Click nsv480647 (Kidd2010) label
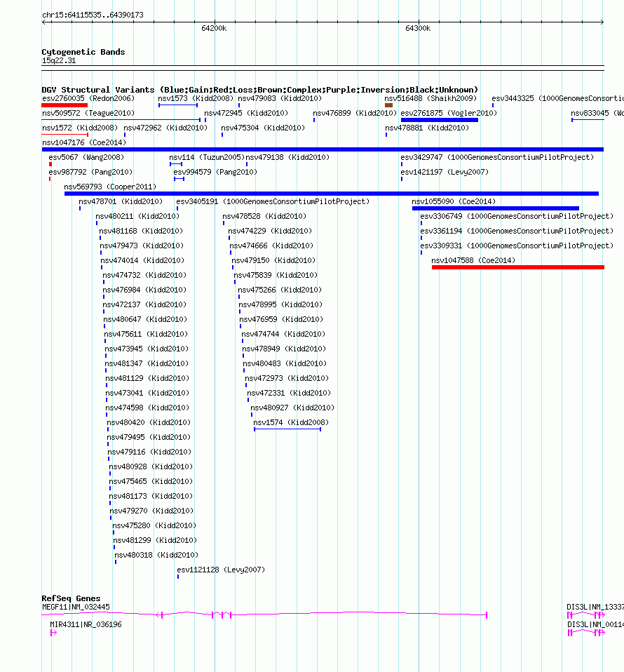 coord(145,319)
